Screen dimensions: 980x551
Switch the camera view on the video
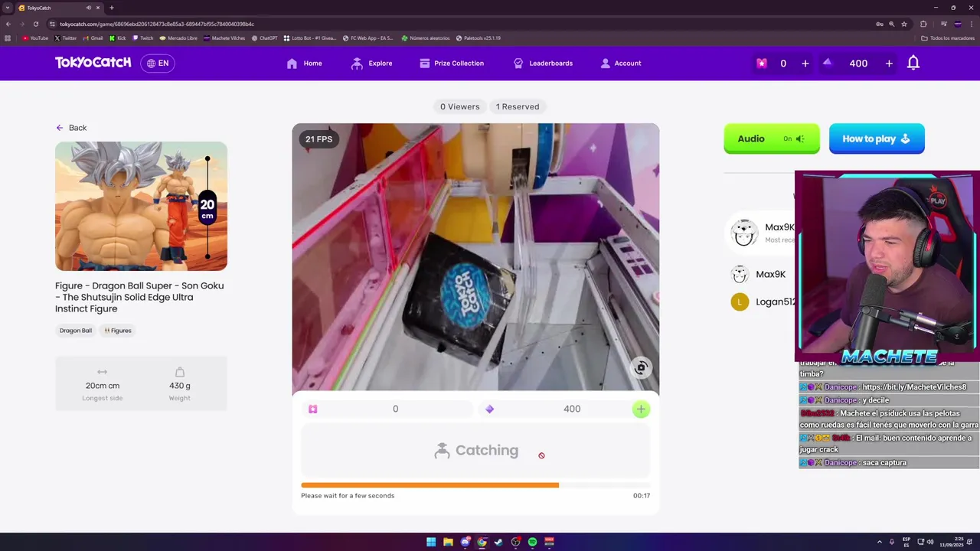[642, 368]
